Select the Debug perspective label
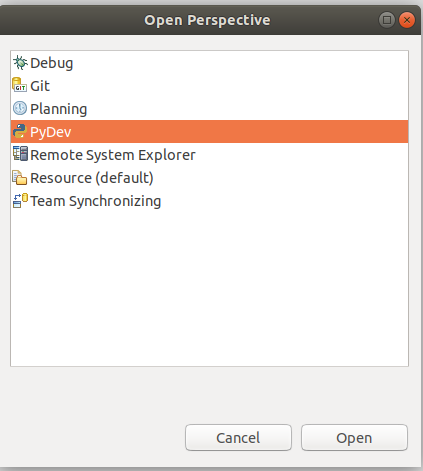 coord(52,63)
